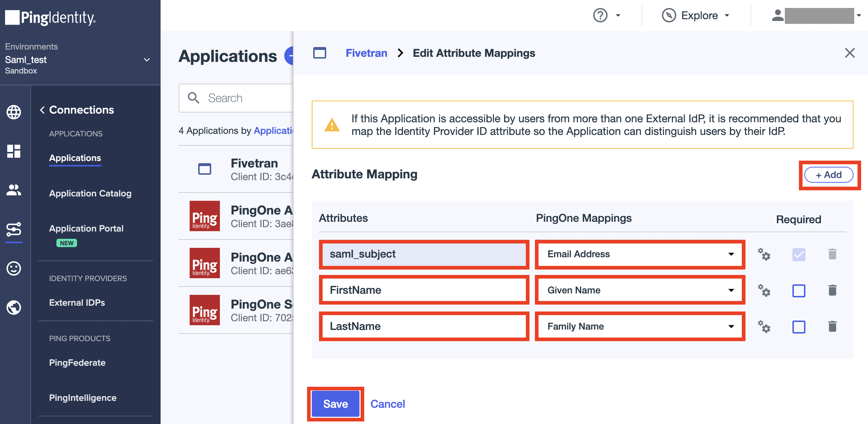Image resolution: width=868 pixels, height=424 pixels.
Task: Click the NEW badge under Application Portal
Action: click(67, 243)
